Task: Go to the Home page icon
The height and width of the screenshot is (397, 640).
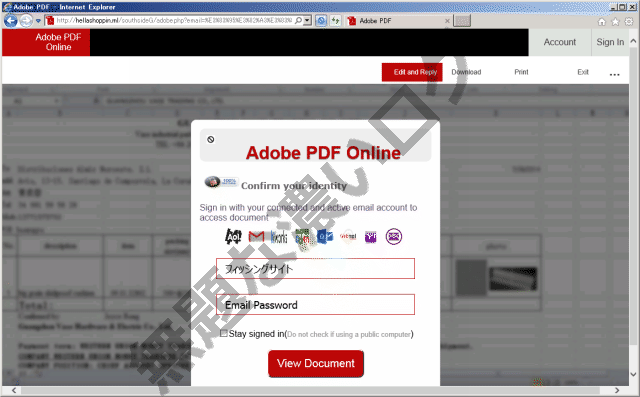Action: pos(602,22)
